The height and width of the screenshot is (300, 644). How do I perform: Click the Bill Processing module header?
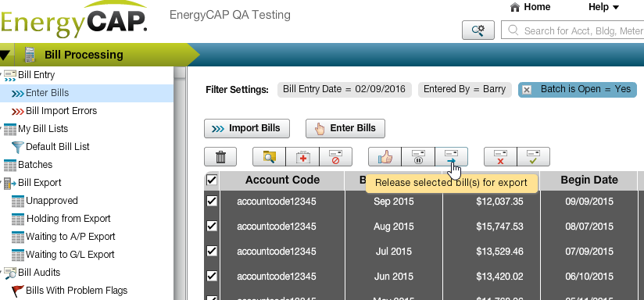tap(84, 55)
